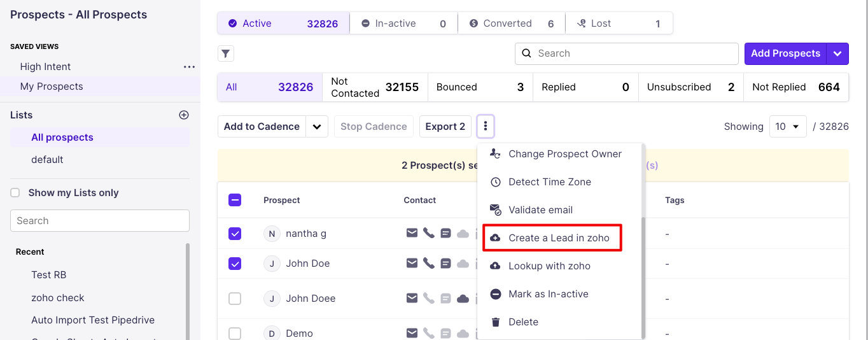Click cloud icon for nantha g
This screenshot has width=868, height=340.
(463, 234)
